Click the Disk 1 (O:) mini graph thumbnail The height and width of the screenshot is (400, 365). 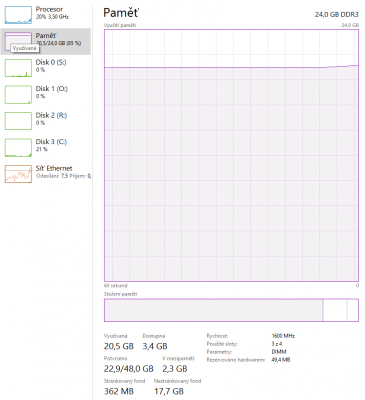(x=18, y=94)
